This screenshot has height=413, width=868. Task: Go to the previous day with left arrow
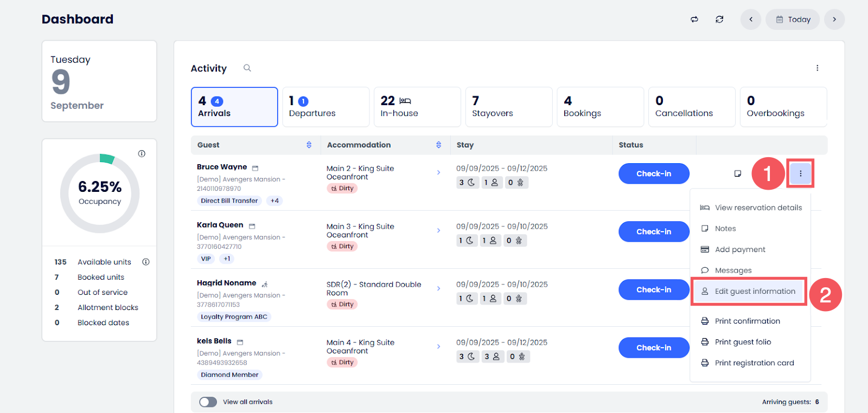[751, 20]
